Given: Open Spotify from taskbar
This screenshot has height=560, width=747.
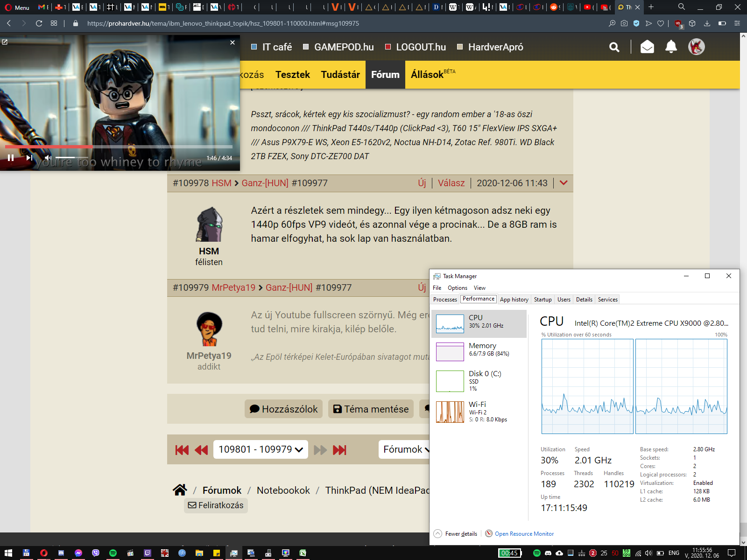Looking at the screenshot, I should pos(113,553).
